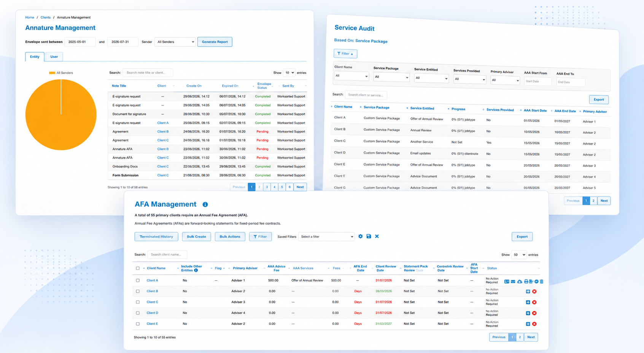Open the Saved Filters 'Select a filter' dropdown

click(327, 237)
